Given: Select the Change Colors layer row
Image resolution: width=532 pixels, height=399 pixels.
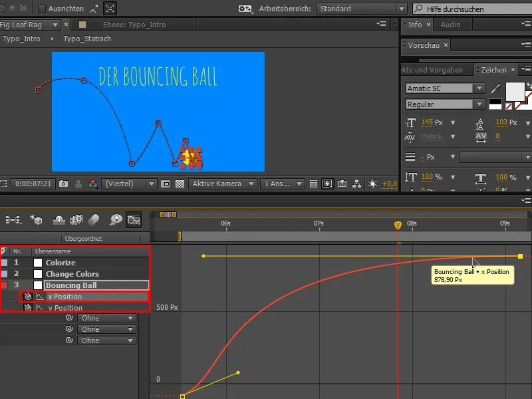Looking at the screenshot, I should click(74, 274).
